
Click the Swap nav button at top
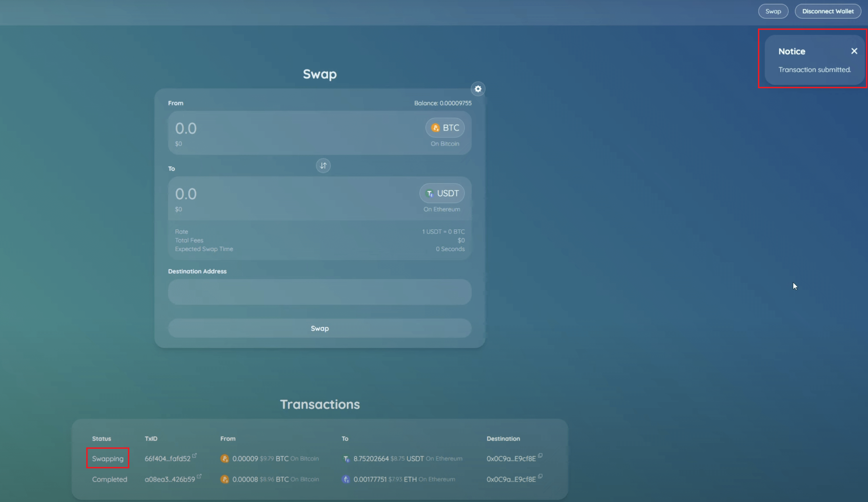773,12
